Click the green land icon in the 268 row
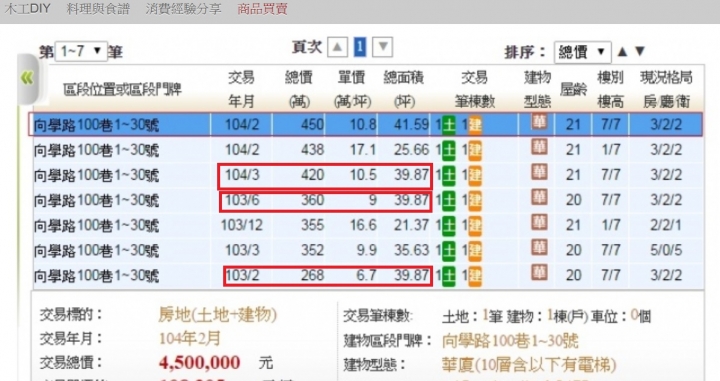 click(449, 276)
